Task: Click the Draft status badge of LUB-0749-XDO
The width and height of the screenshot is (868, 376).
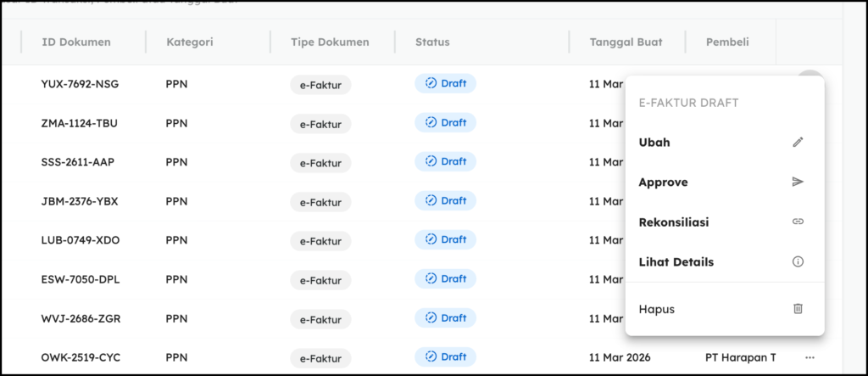Action: click(x=445, y=239)
